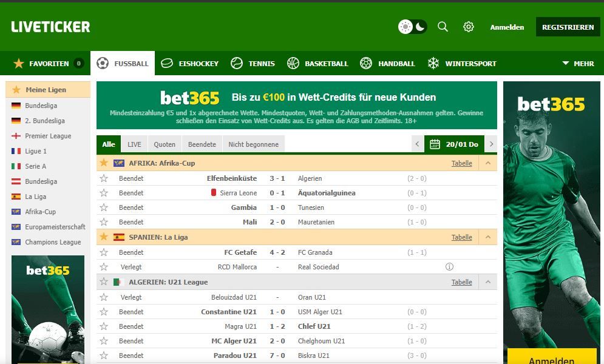This screenshot has width=604, height=364.
Task: Star the Magra U21 vs Chlef U21 match
Action: 104,326
